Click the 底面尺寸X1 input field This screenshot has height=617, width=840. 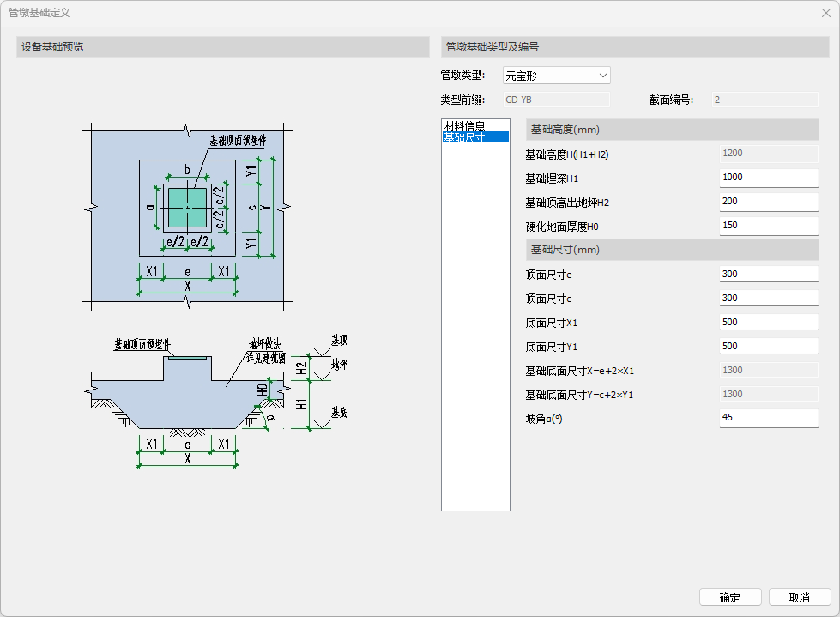pyautogui.click(x=768, y=323)
